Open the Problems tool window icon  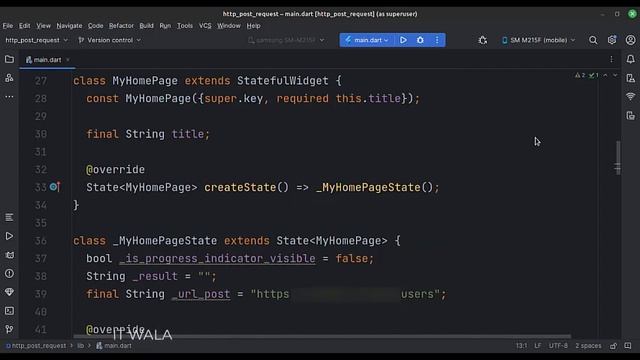9,273
